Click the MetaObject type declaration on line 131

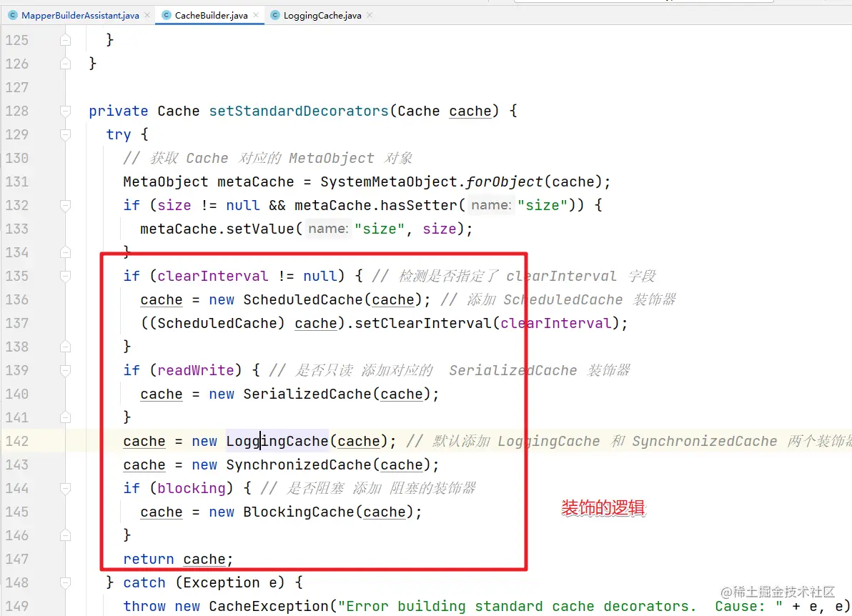165,182
